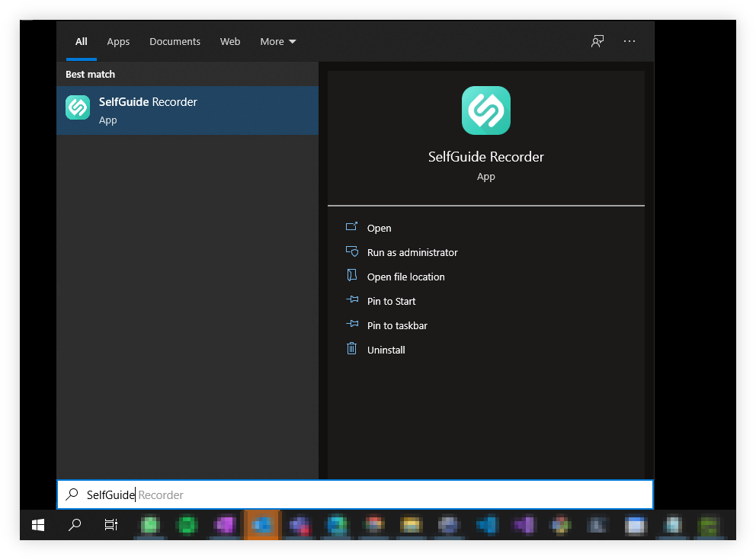Screen dimensions: 756x560
Task: Click Open to launch SelfGuide Recorder
Action: [x=379, y=228]
